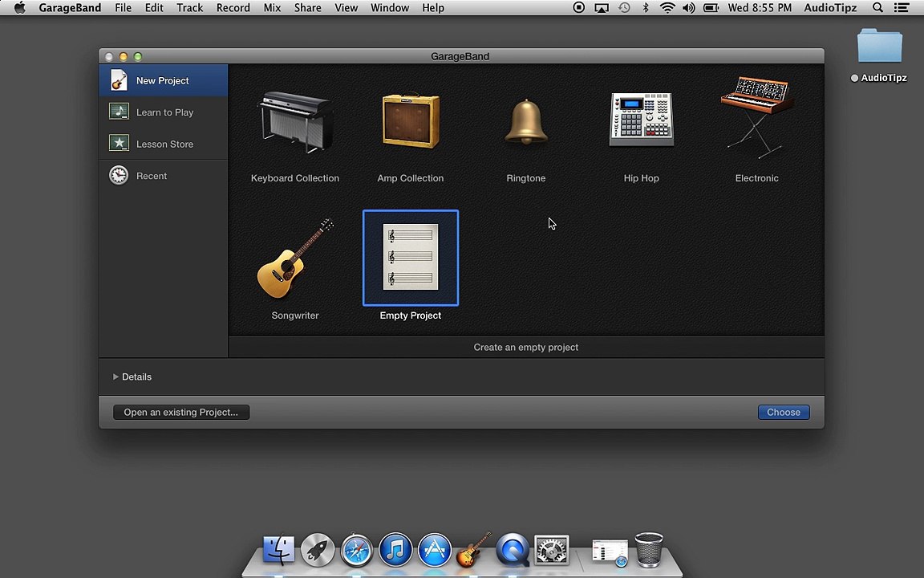Select the Hip Hop drum machine icon

pyautogui.click(x=641, y=120)
